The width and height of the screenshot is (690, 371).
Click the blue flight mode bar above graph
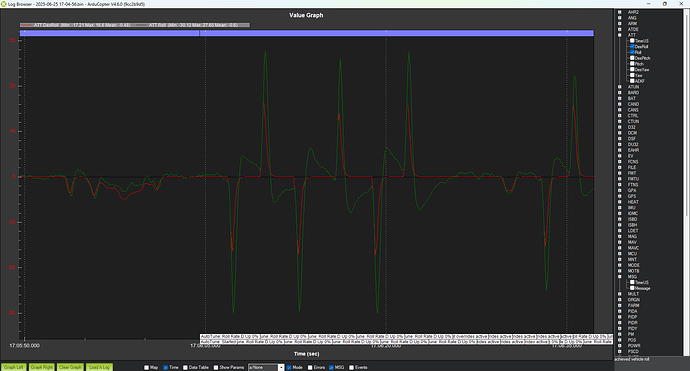point(307,33)
